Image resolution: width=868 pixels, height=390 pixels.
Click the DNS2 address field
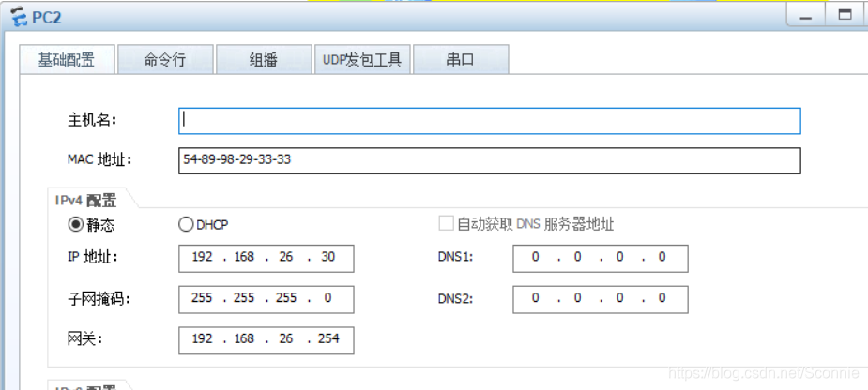(x=601, y=299)
